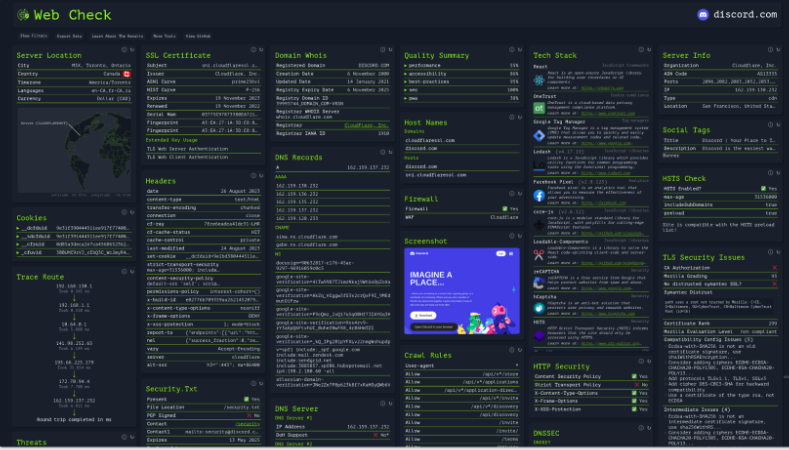Expand the __cfruid cookie row
This screenshot has width=789, height=450.
pos(73,244)
